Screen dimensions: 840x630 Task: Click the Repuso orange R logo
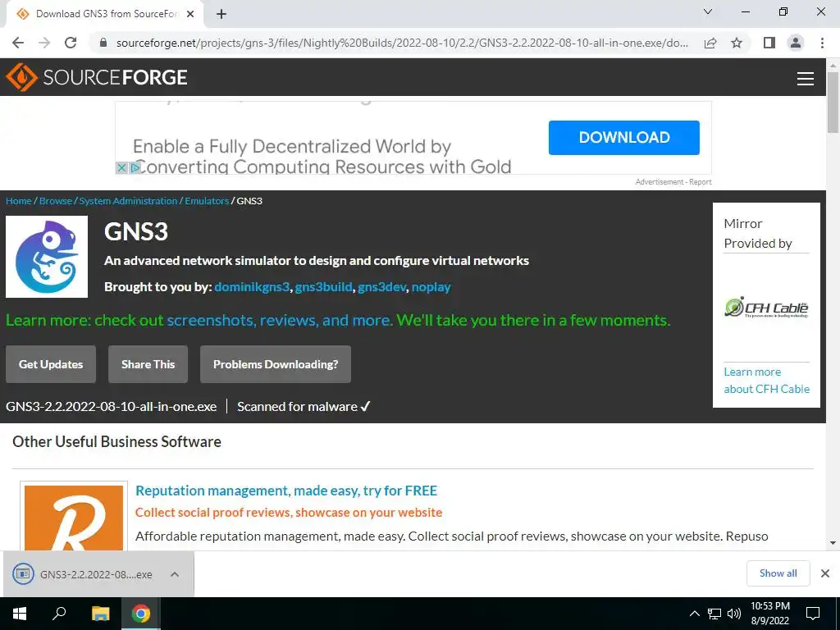[73, 518]
